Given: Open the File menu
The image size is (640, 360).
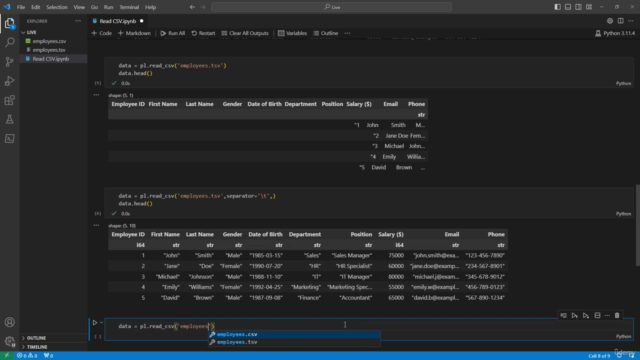Looking at the screenshot, I should [21, 7].
